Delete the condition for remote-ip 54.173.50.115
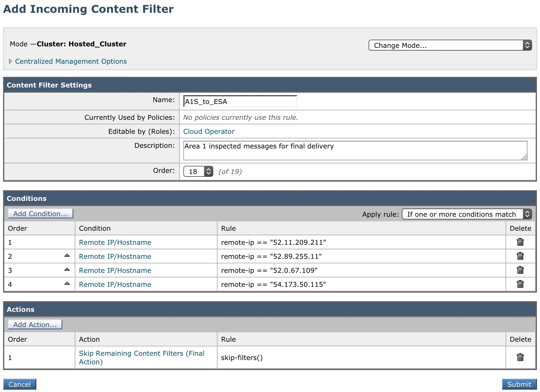The image size is (540, 392). 520,284
